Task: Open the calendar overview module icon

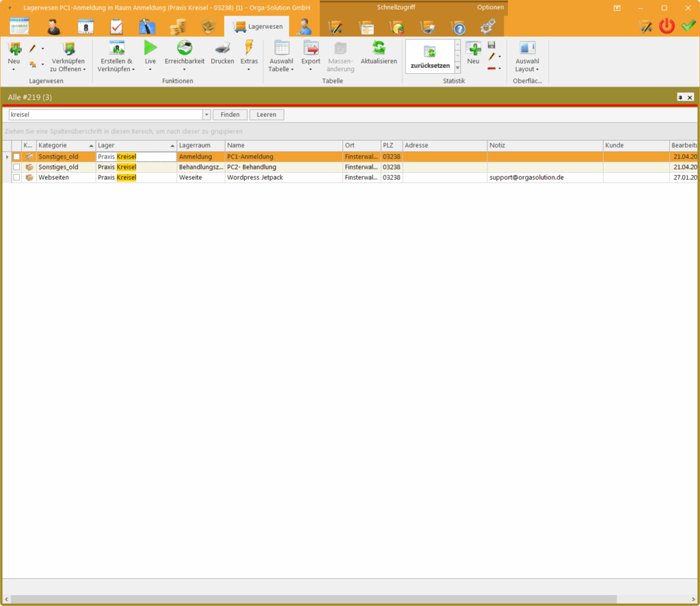Action: 19,27
